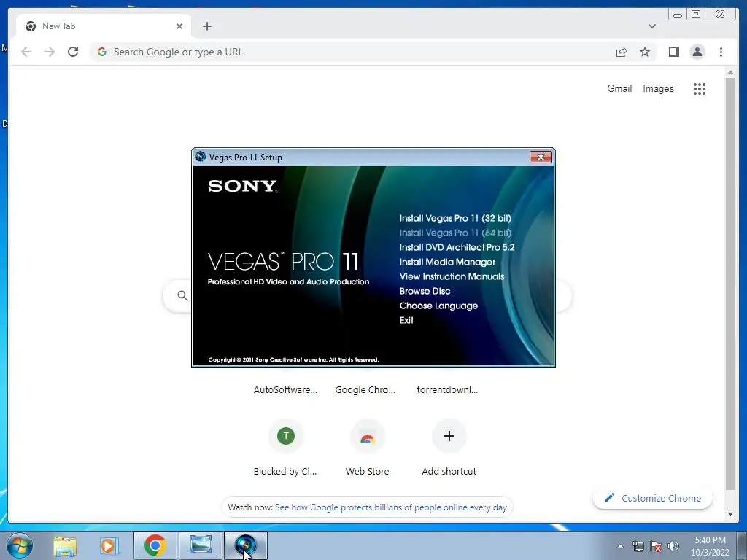Open Chrome three-dot menu
Image resolution: width=747 pixels, height=560 pixels.
(x=721, y=52)
